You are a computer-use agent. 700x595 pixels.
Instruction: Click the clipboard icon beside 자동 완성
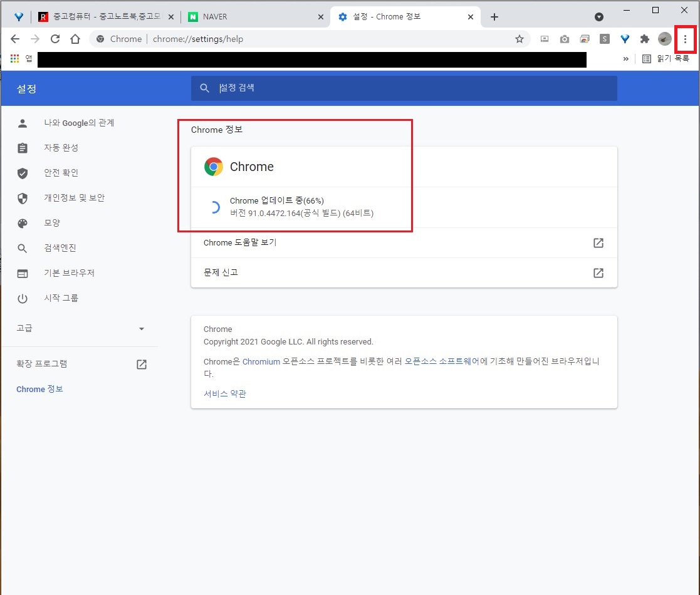point(23,148)
